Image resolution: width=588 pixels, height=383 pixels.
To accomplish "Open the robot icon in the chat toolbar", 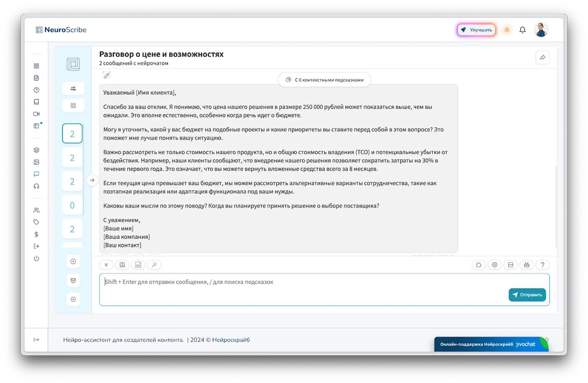I will click(527, 265).
